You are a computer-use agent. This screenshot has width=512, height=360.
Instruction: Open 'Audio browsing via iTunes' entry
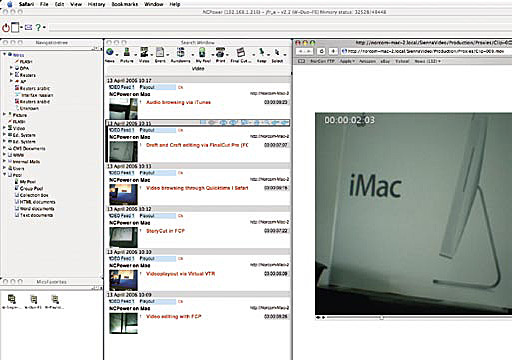coord(178,102)
